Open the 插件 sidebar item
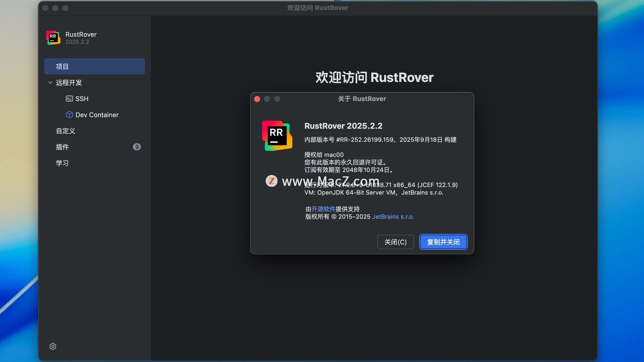Screen dimensions: 644x362 click(x=62, y=147)
